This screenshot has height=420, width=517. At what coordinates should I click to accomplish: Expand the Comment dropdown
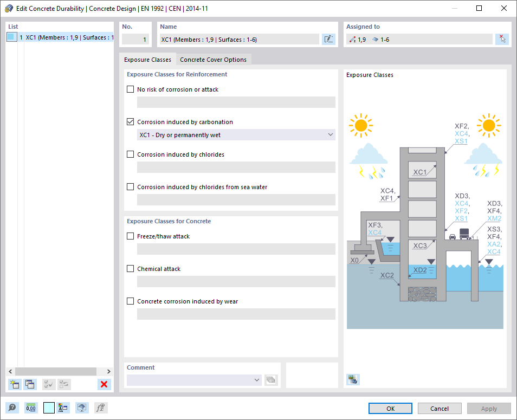256,380
